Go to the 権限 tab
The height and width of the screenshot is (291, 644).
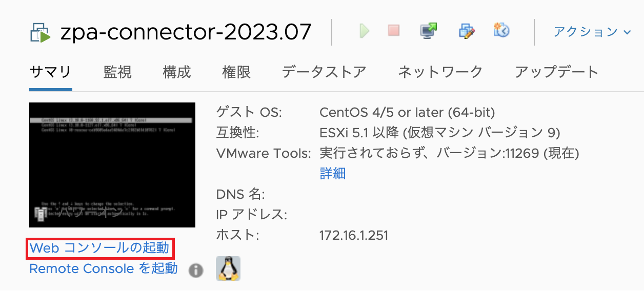coord(236,72)
